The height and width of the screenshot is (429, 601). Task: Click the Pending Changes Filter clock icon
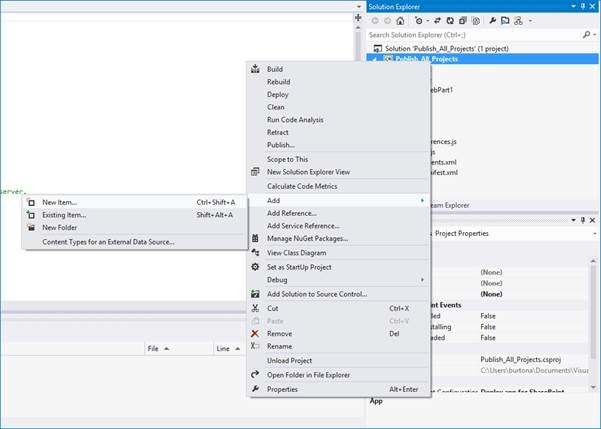click(x=419, y=21)
